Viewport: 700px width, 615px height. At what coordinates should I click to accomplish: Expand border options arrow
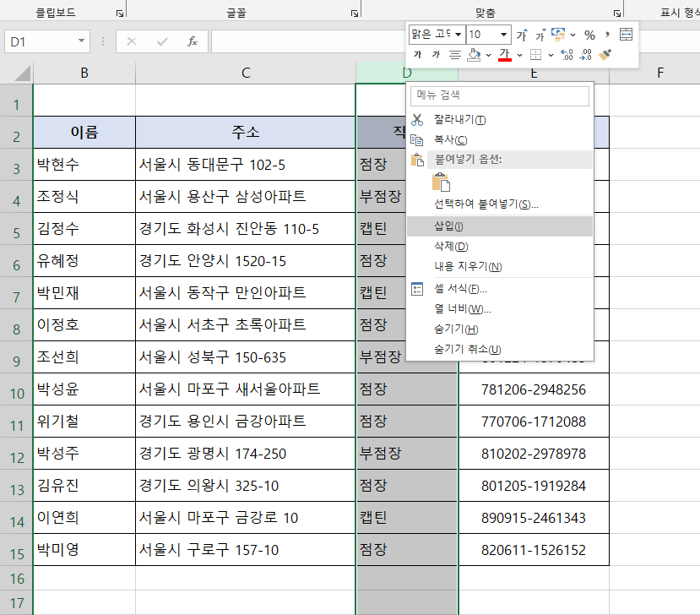click(x=551, y=56)
